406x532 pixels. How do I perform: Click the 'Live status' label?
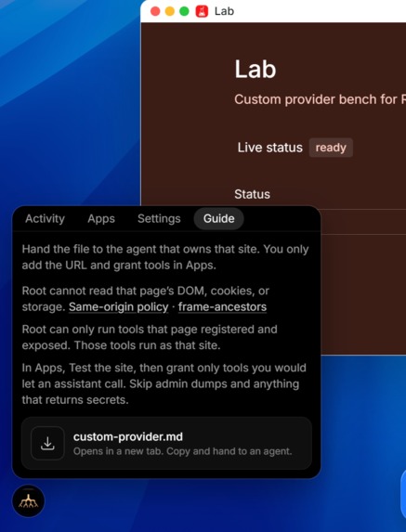[269, 148]
